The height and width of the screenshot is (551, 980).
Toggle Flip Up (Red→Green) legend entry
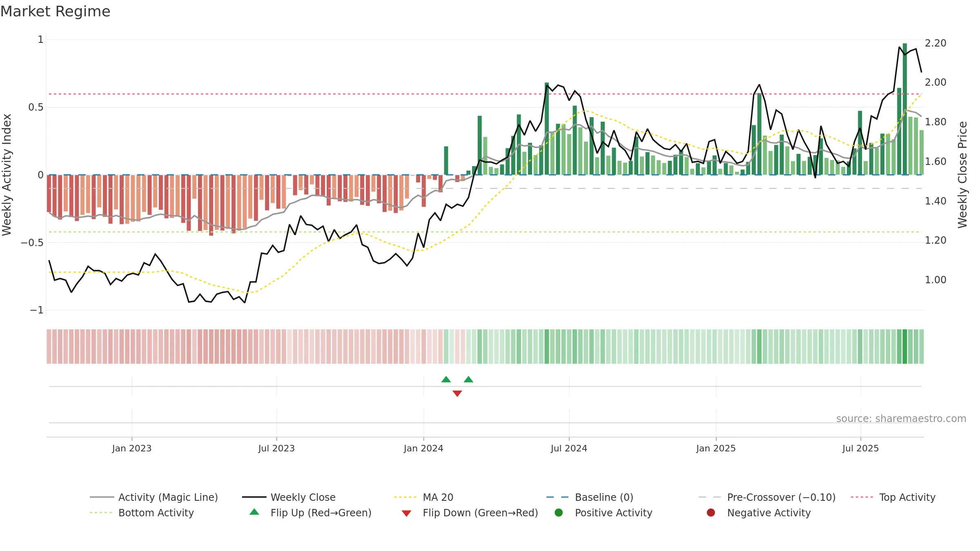click(310, 513)
